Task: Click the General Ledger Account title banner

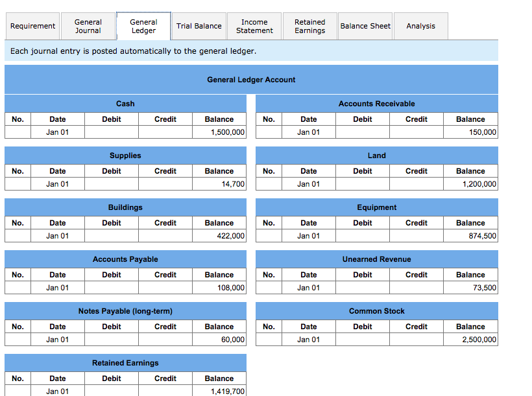Action: pos(251,79)
